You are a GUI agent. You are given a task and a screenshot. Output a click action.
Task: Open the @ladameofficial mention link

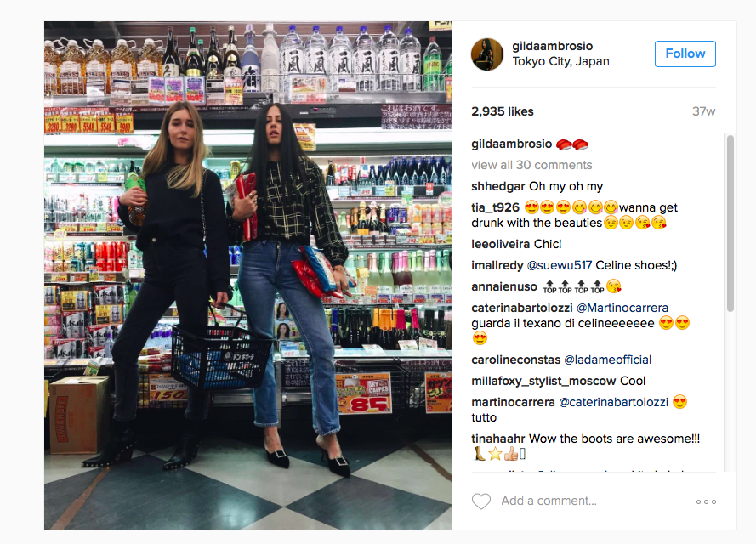(x=607, y=360)
